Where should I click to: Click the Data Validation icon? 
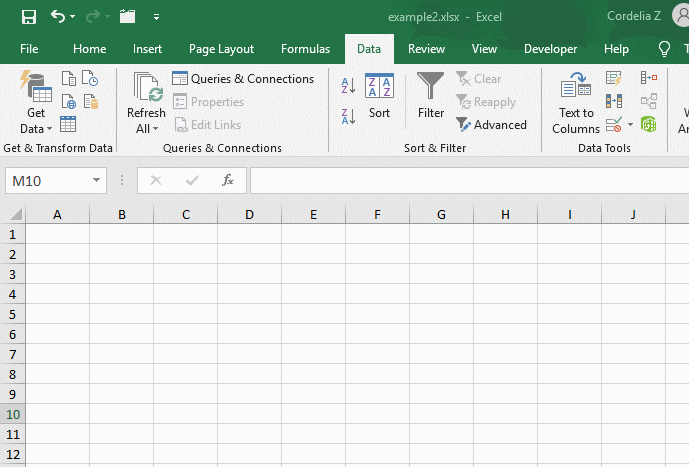(x=614, y=124)
